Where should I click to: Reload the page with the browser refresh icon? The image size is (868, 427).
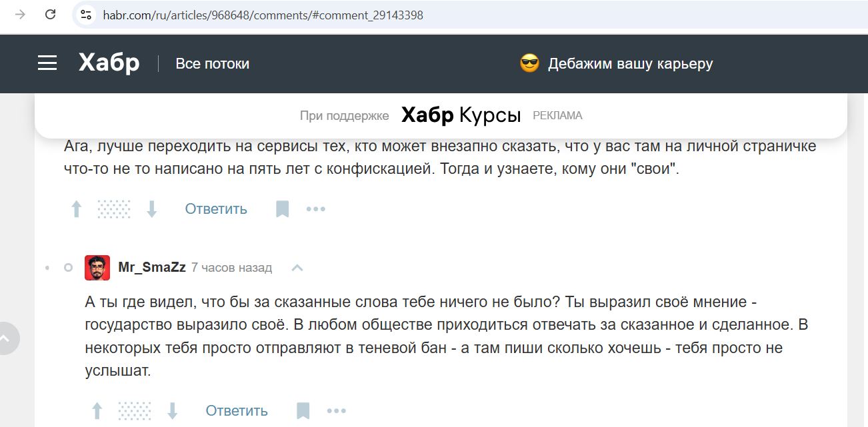click(50, 14)
